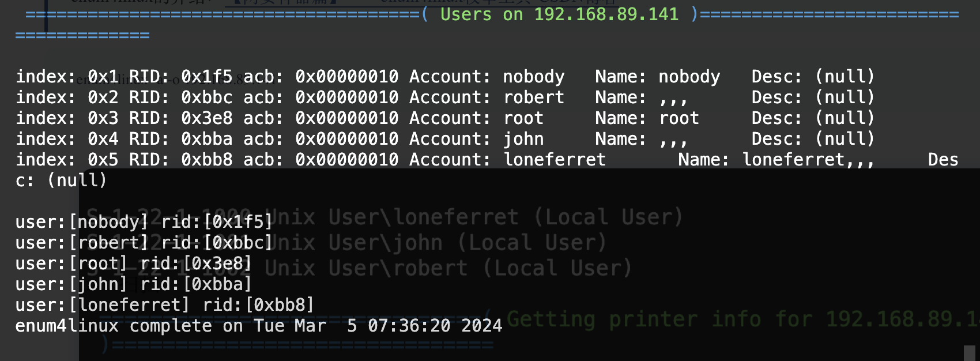This screenshot has height=361, width=980.
Task: Click RID value 0x3e8 in the index 0x3 row
Action: 206,118
